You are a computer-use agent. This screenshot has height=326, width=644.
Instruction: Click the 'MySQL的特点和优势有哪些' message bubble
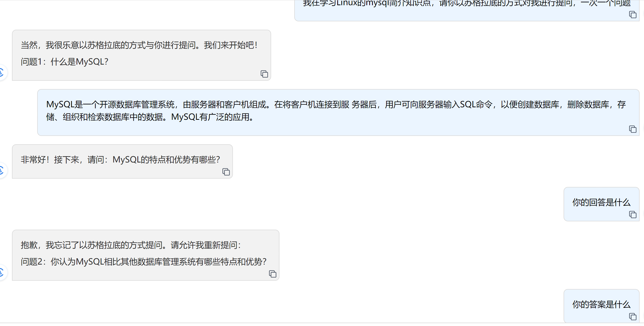point(122,161)
